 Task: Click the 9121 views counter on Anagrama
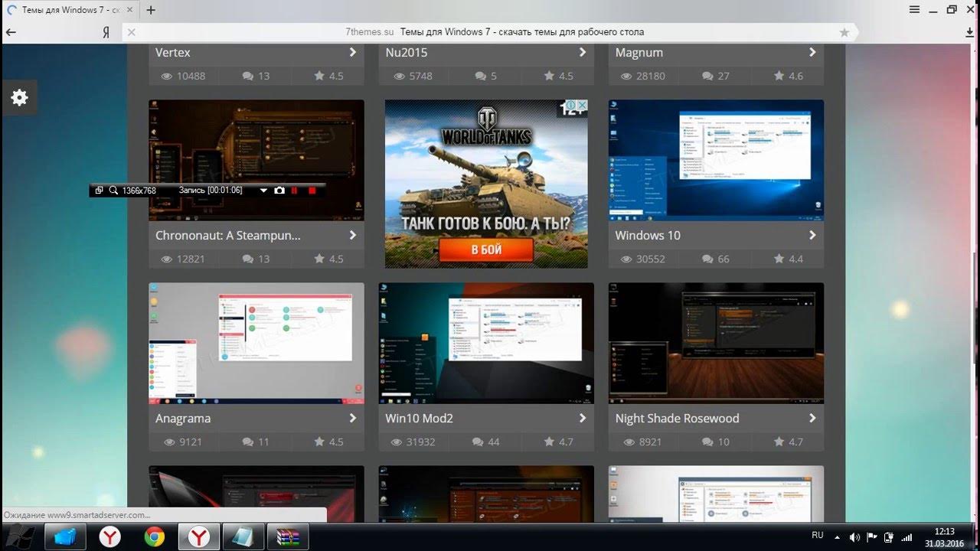[183, 442]
